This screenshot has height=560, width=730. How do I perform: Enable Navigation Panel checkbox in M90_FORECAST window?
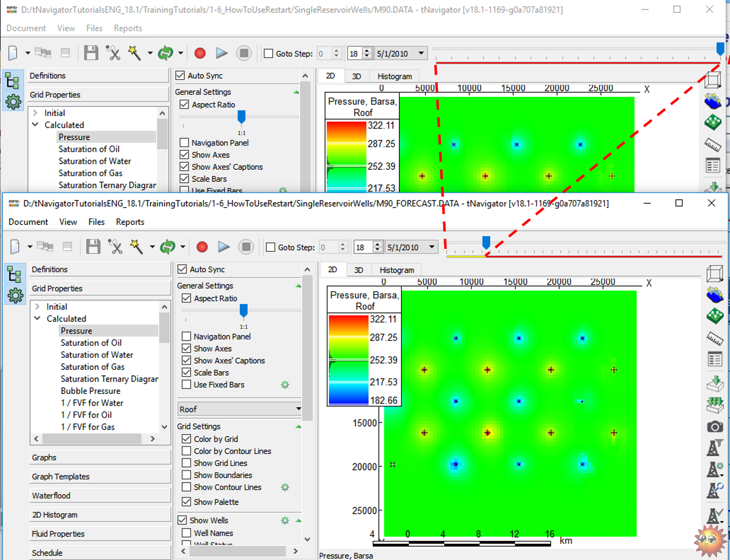[186, 336]
